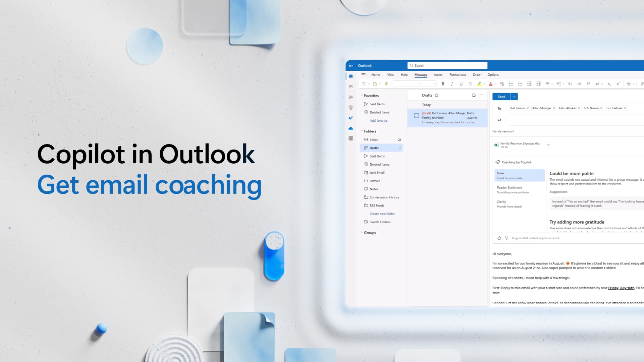
Task: Expand the Family Reunion Signups attachment
Action: [x=548, y=144]
